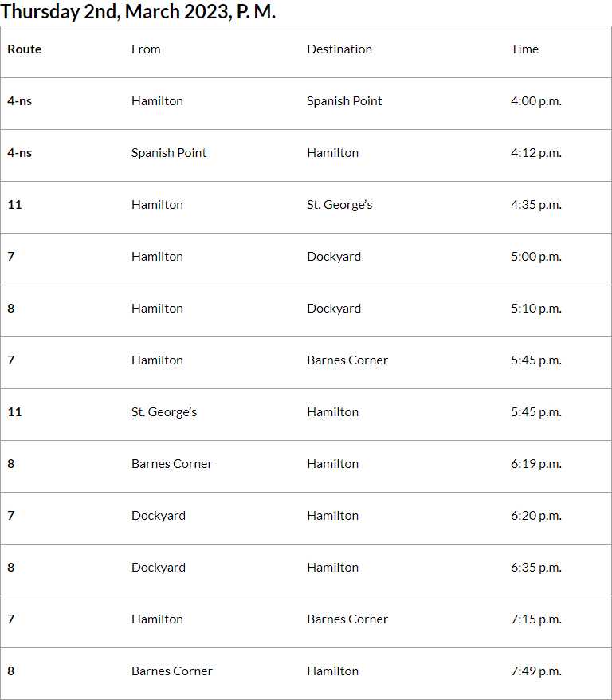Click route 4-ns in the 4:00 p.m. row
The height and width of the screenshot is (700, 612).
pyautogui.click(x=20, y=101)
